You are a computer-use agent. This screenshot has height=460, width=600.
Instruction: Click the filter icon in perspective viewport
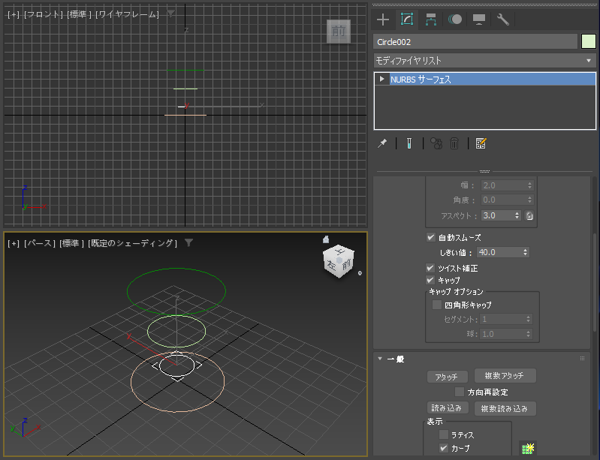[189, 243]
